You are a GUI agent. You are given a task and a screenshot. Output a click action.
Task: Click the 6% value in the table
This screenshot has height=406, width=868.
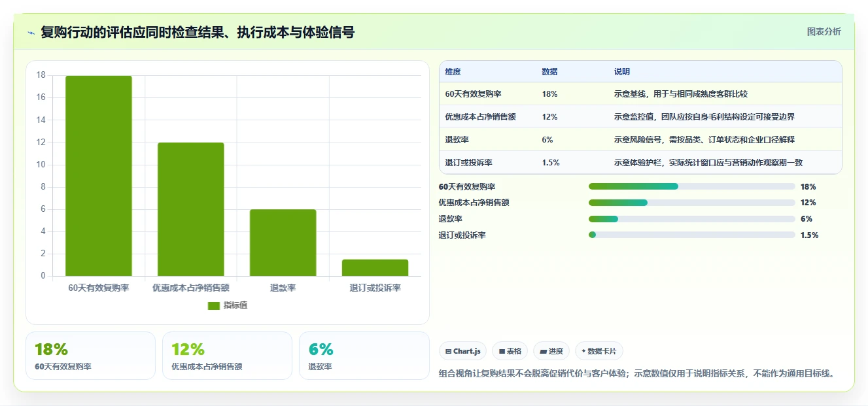pyautogui.click(x=547, y=140)
